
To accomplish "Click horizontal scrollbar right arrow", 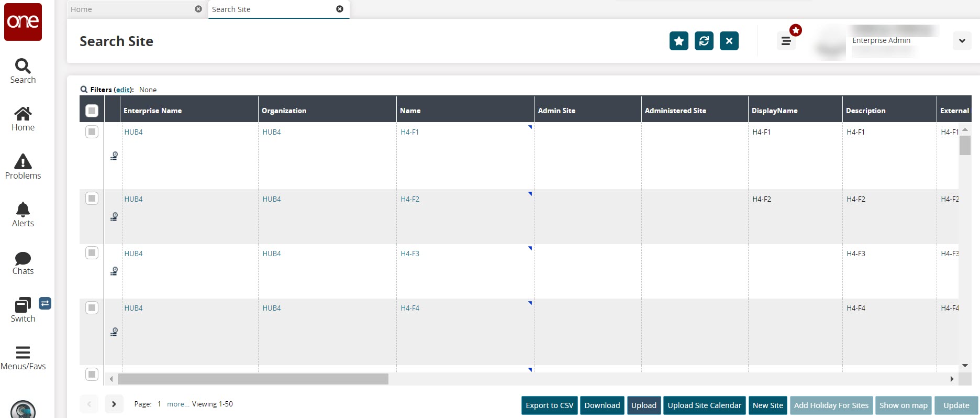I will point(952,379).
